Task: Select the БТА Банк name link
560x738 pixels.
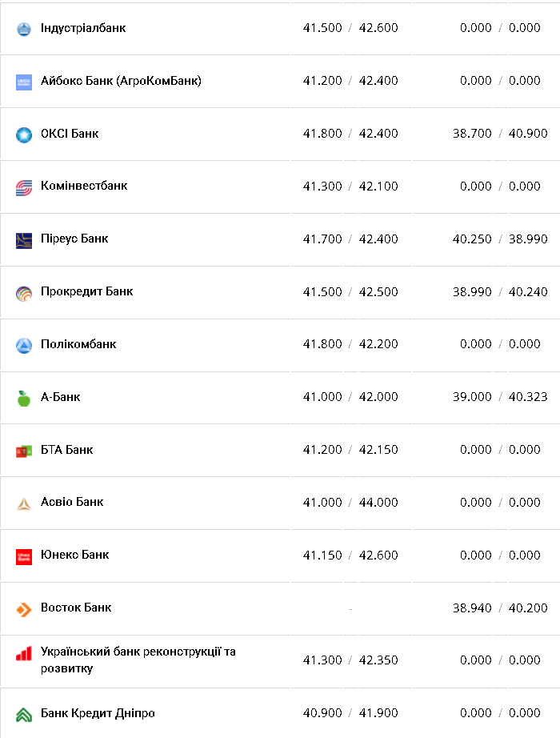Action: coord(67,450)
